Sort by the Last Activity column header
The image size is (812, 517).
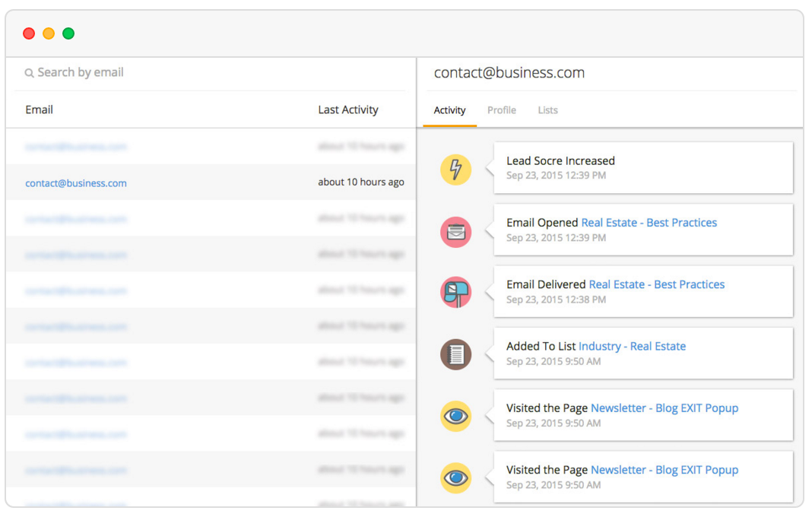(x=347, y=109)
